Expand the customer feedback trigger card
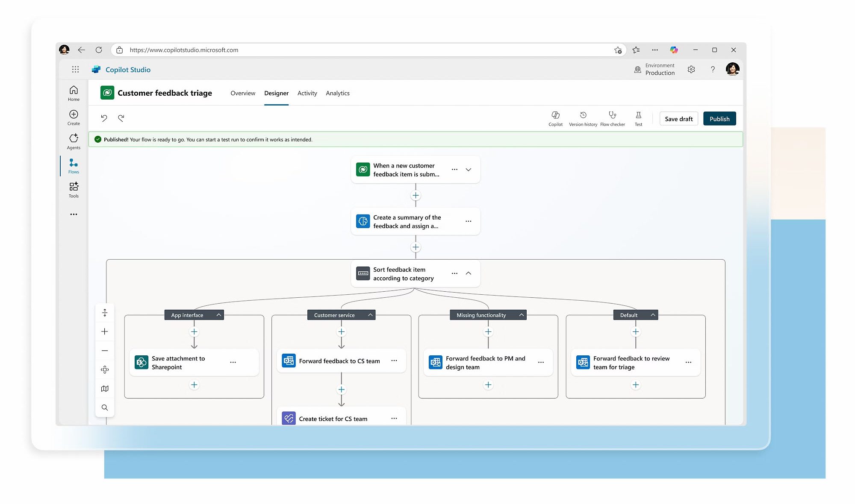Viewport: 855px width, 504px height. [469, 170]
